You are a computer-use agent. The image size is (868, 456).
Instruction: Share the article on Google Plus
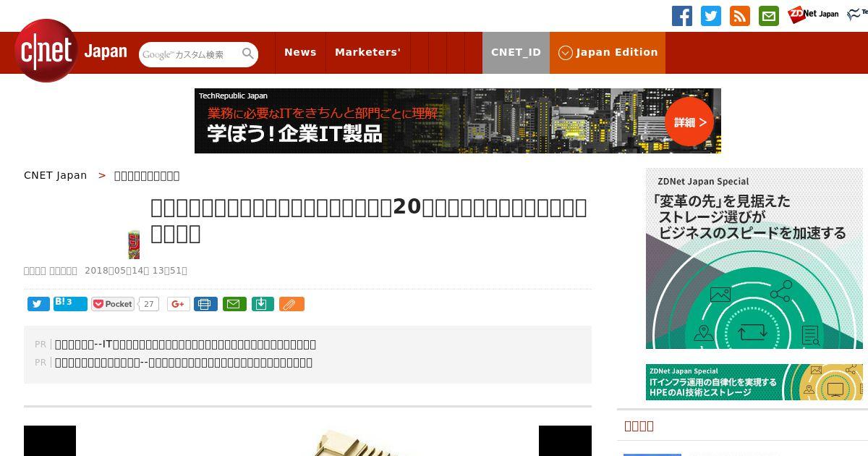coord(179,304)
